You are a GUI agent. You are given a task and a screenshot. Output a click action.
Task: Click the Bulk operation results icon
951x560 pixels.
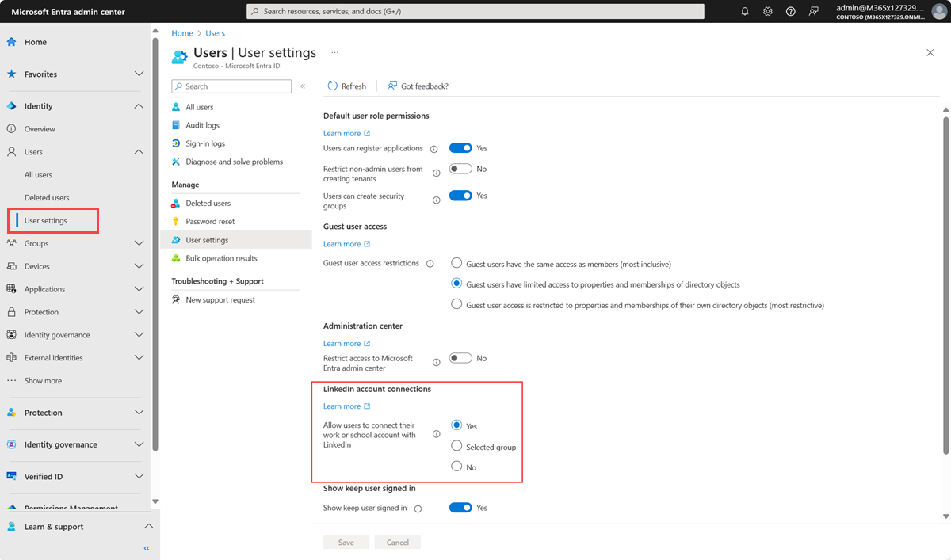pyautogui.click(x=177, y=258)
